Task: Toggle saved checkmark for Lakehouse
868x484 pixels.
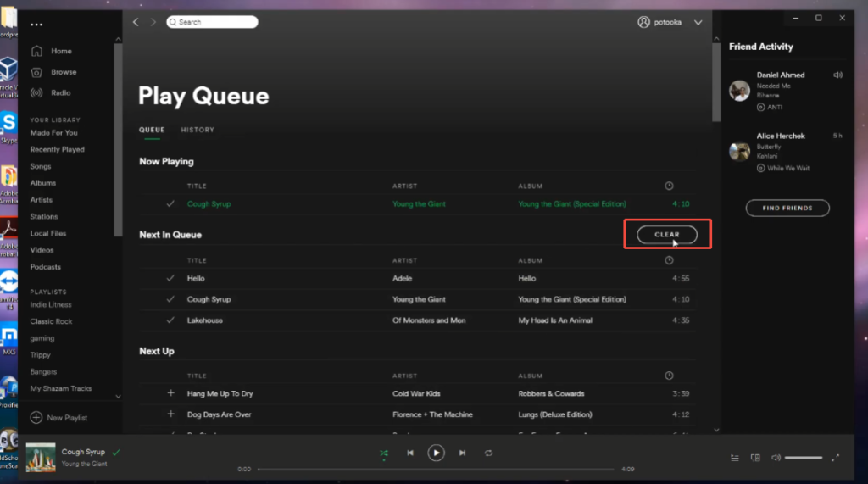Action: coord(170,320)
